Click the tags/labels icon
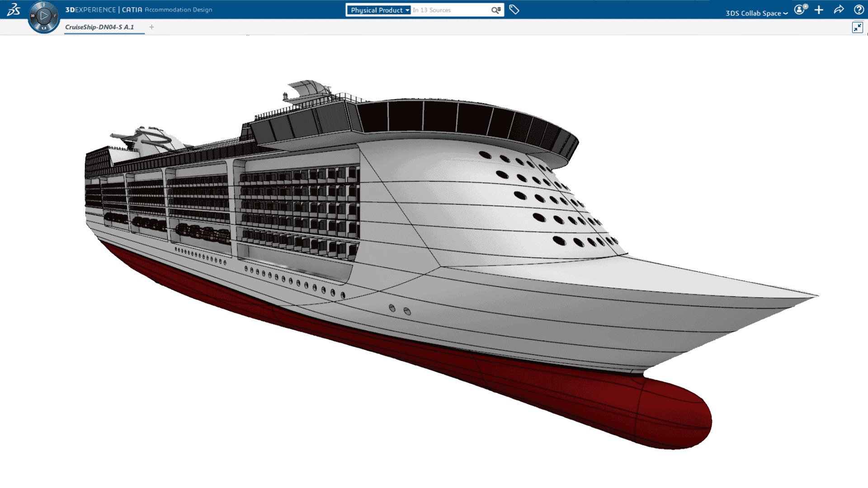This screenshot has height=488, width=868. click(x=514, y=9)
